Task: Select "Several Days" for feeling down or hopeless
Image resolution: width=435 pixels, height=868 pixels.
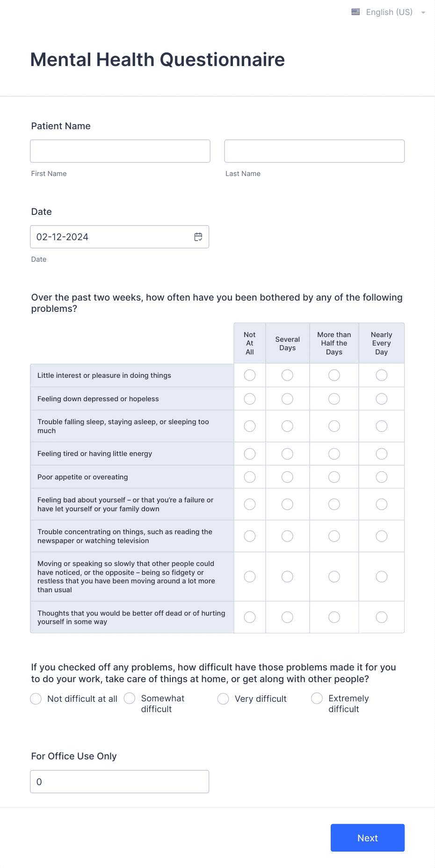Action: 287,398
